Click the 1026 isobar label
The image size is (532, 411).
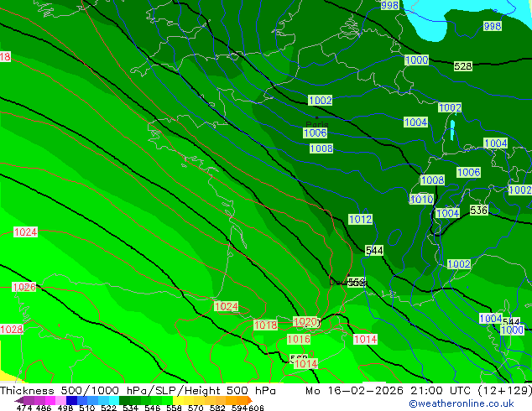click(x=23, y=287)
